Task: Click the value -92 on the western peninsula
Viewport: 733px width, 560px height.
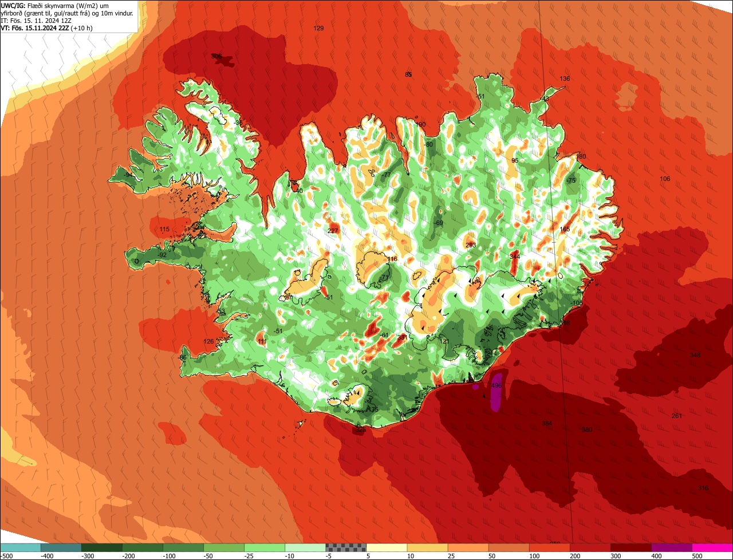Action: point(162,255)
